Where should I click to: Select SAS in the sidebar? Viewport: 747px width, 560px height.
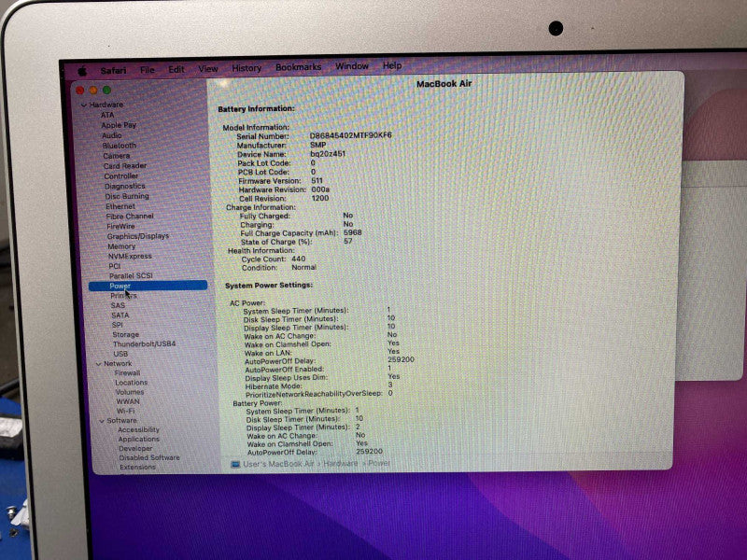(x=118, y=306)
